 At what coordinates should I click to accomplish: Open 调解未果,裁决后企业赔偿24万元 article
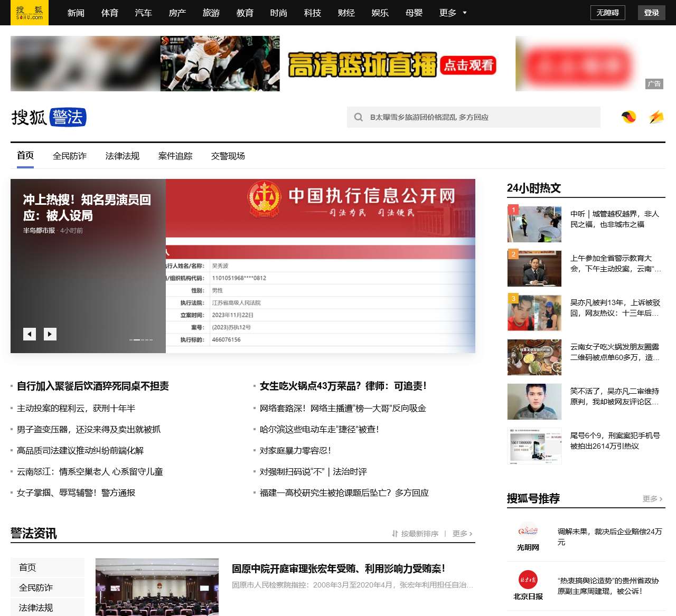610,537
